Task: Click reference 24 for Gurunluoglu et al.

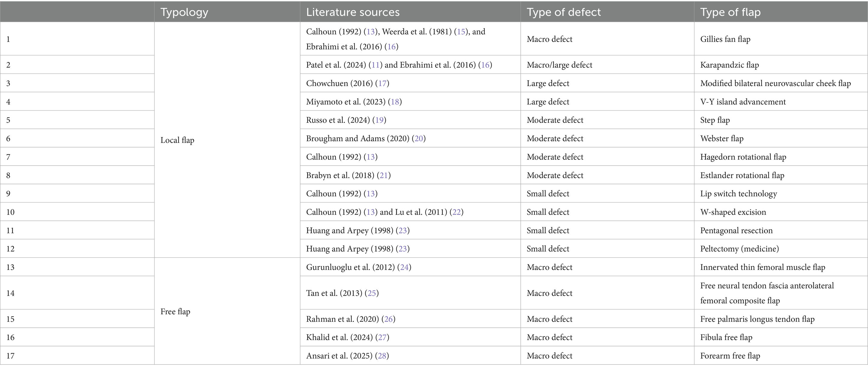Action: pyautogui.click(x=404, y=267)
